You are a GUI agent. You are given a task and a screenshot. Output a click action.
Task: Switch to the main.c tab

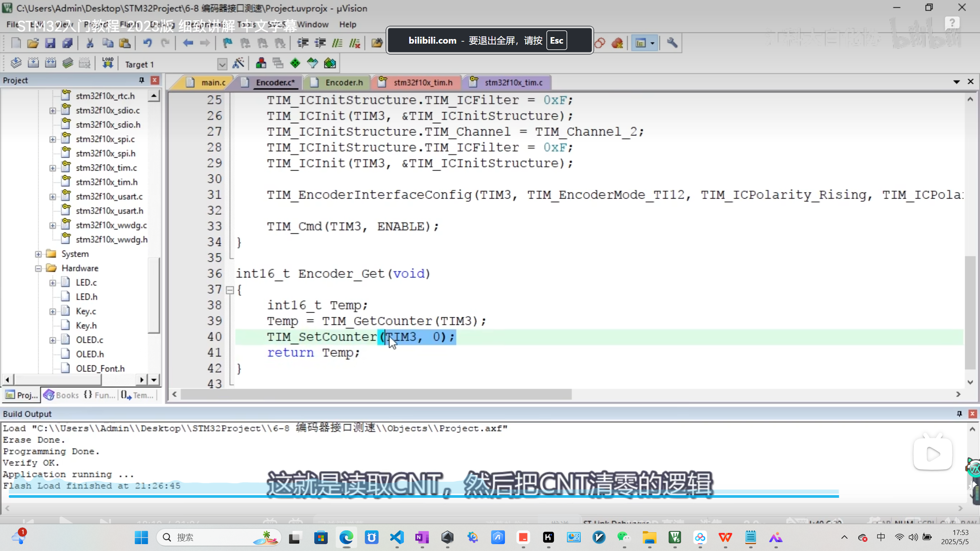coord(213,82)
